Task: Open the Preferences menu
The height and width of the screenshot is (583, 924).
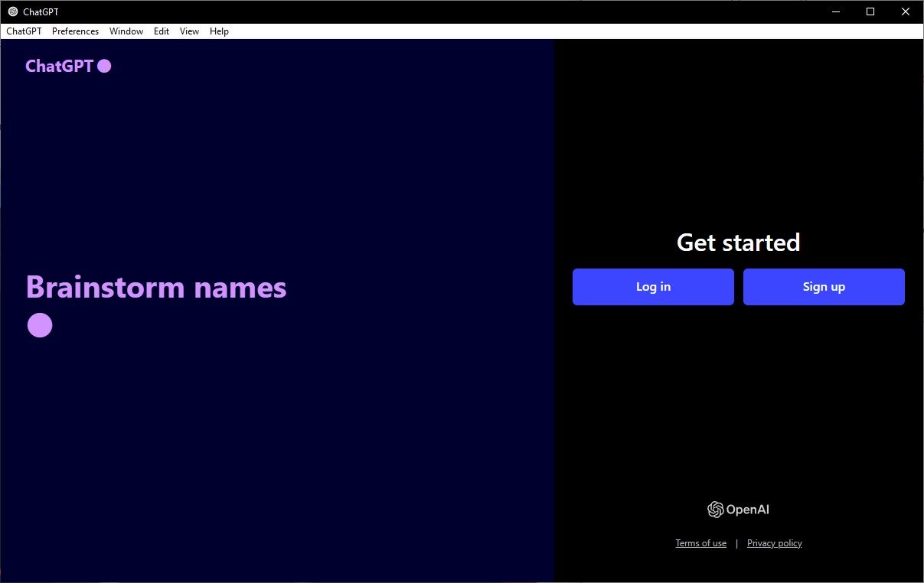Action: coord(75,31)
